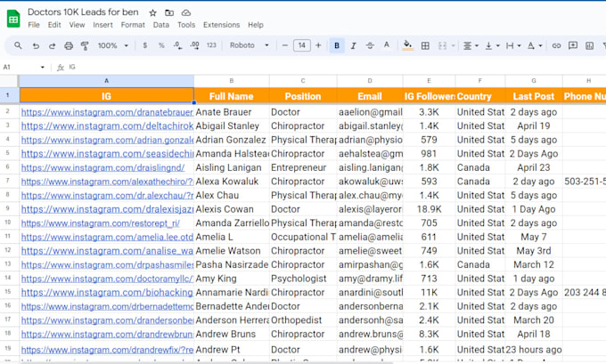Toggle italic formatting
The width and height of the screenshot is (606, 364).
pyautogui.click(x=353, y=45)
